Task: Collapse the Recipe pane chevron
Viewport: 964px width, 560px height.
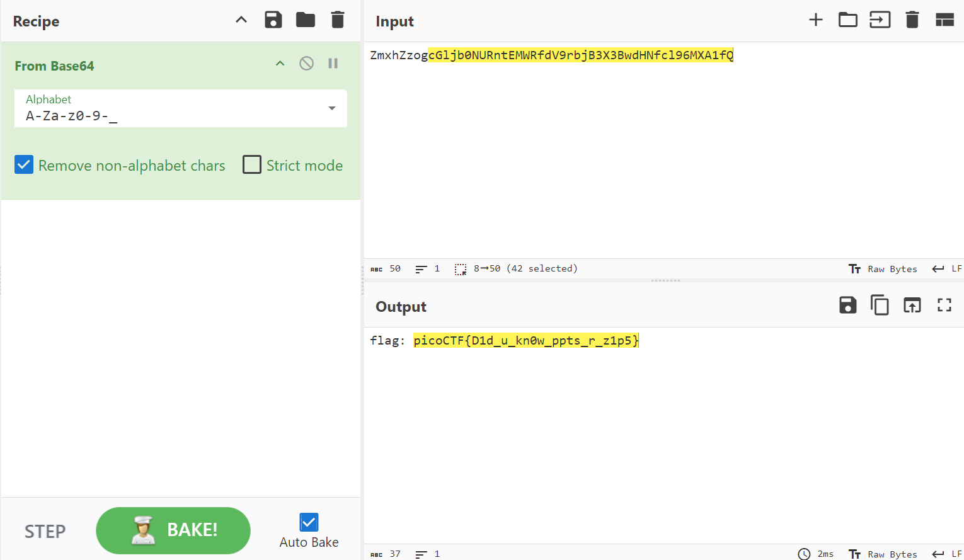Action: tap(241, 20)
